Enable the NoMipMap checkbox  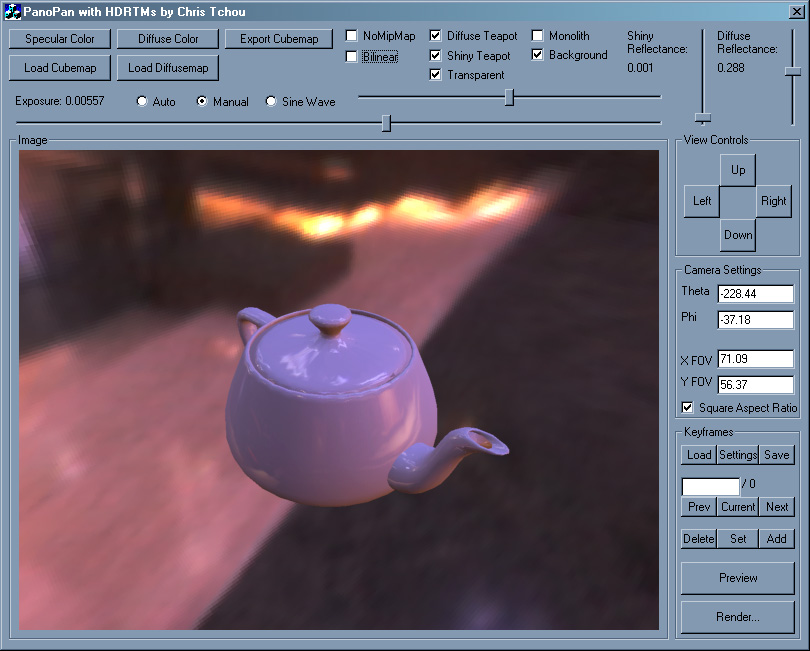tap(352, 36)
